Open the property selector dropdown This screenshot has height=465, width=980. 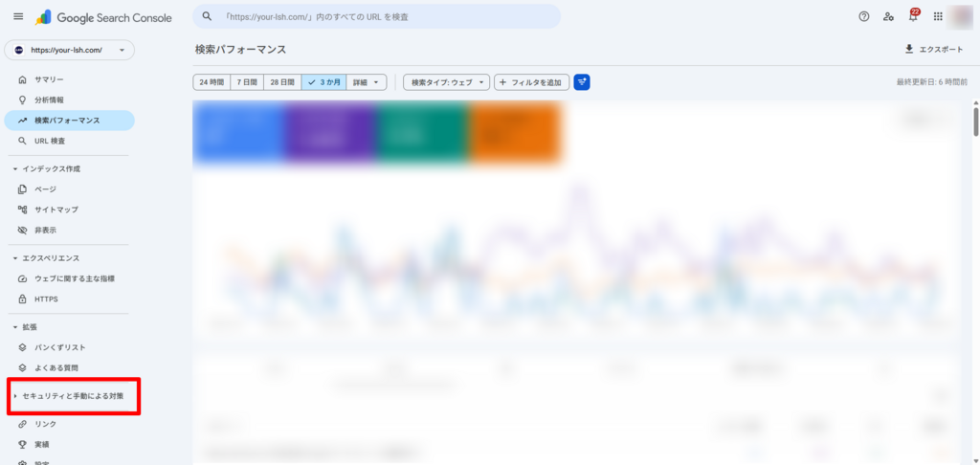[x=69, y=50]
